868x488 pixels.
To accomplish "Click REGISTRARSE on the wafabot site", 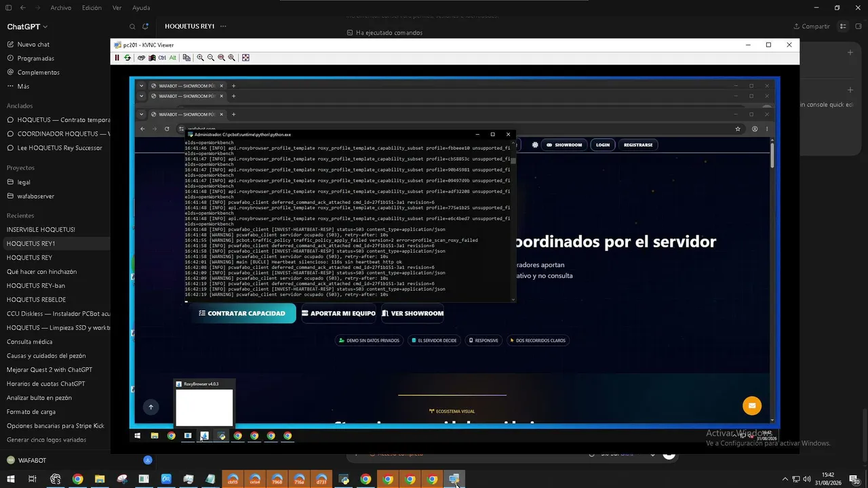I will 638,144.
